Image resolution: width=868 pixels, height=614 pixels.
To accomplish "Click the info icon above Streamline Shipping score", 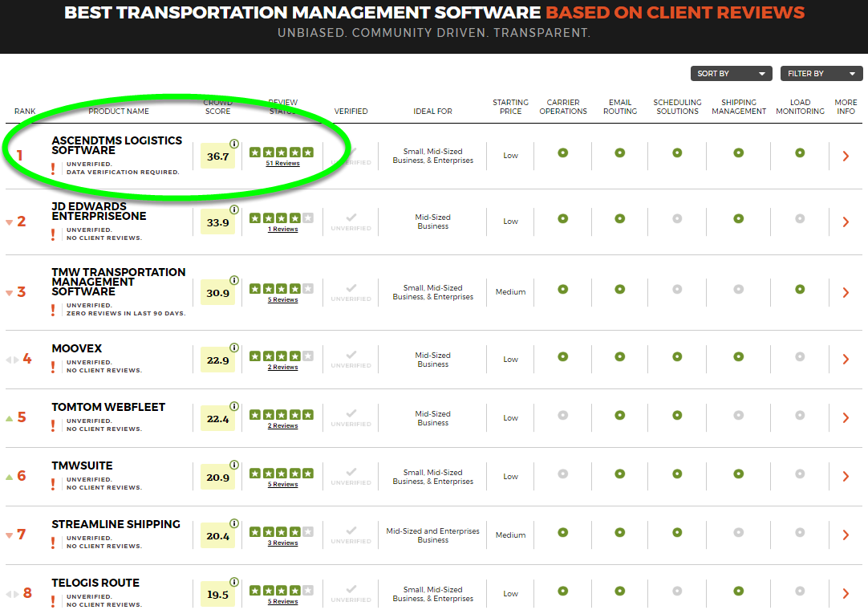I will tap(234, 523).
